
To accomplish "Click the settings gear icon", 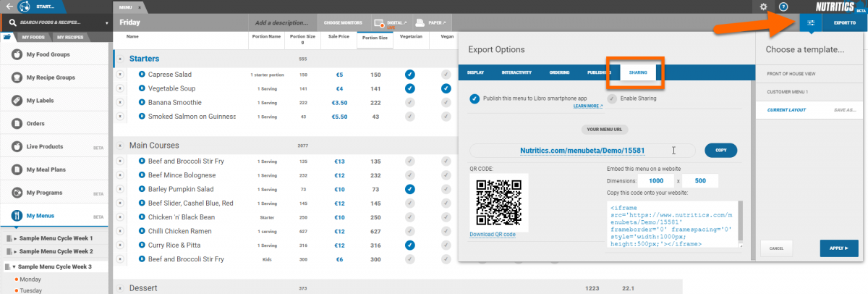I will (763, 7).
